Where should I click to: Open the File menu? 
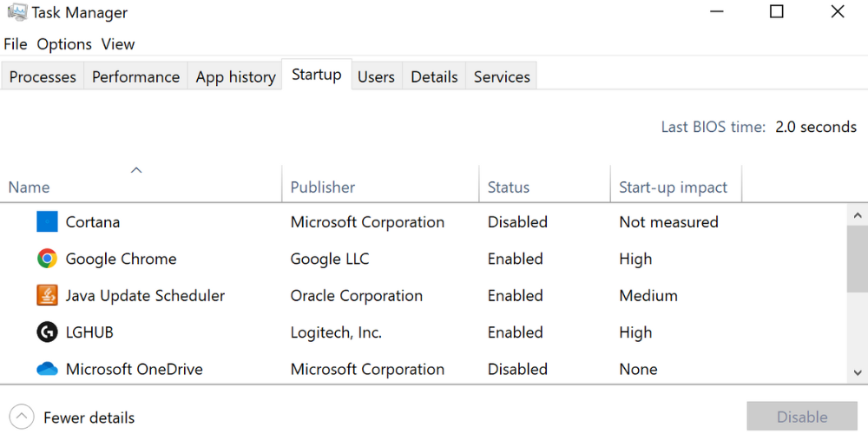[16, 44]
